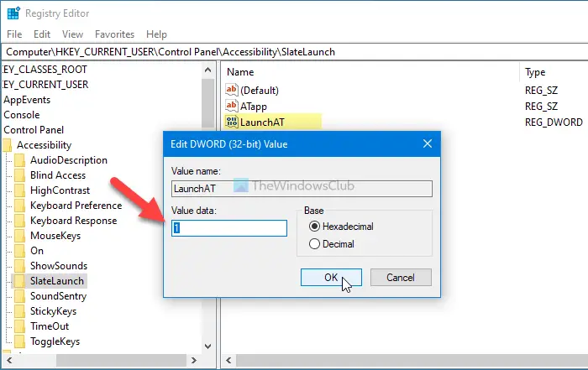The height and width of the screenshot is (370, 588).
Task: Click the REG_DWORD type cell
Action: (x=554, y=122)
